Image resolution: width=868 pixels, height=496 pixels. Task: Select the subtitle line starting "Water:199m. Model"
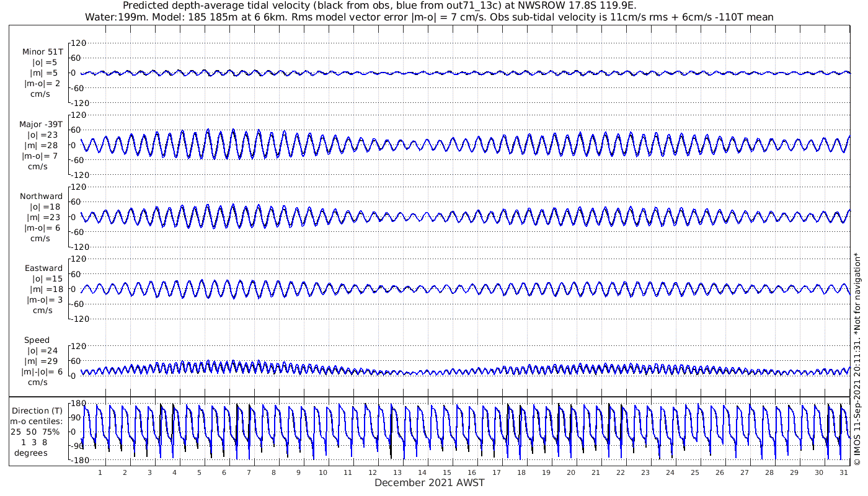click(x=429, y=17)
